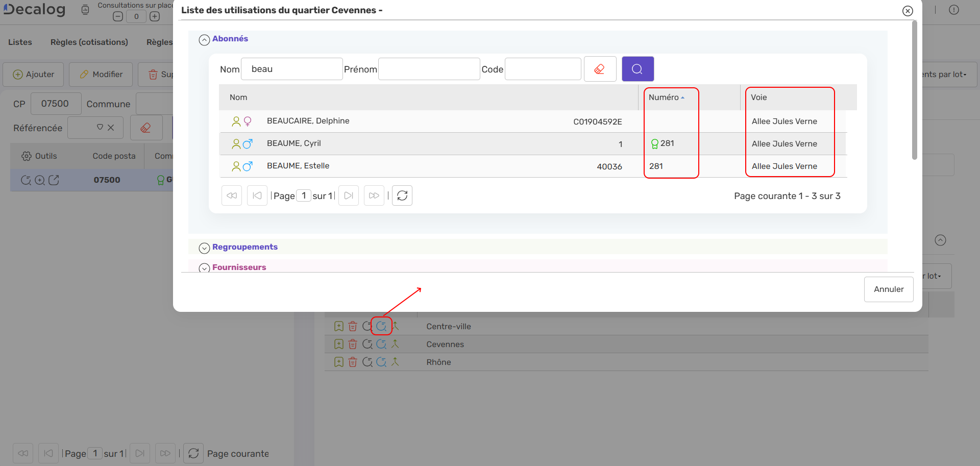980x466 pixels.
Task: Open the Listes menu
Action: [20, 42]
